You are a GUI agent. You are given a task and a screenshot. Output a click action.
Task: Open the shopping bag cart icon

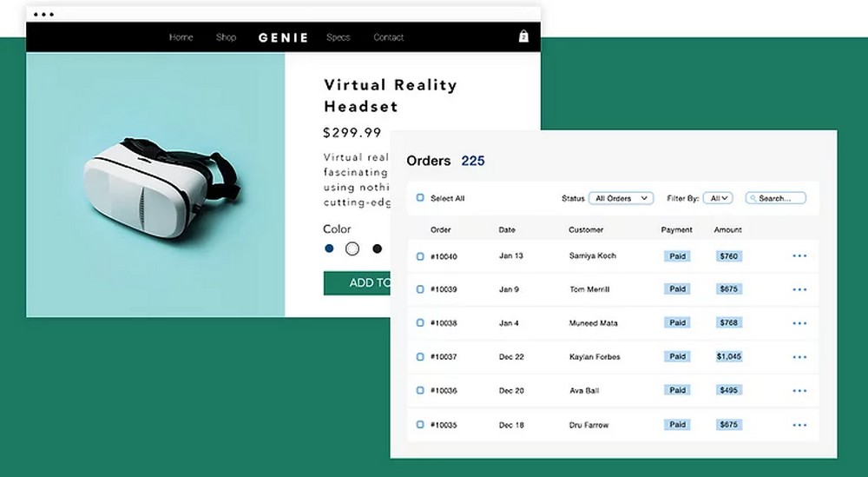(523, 36)
